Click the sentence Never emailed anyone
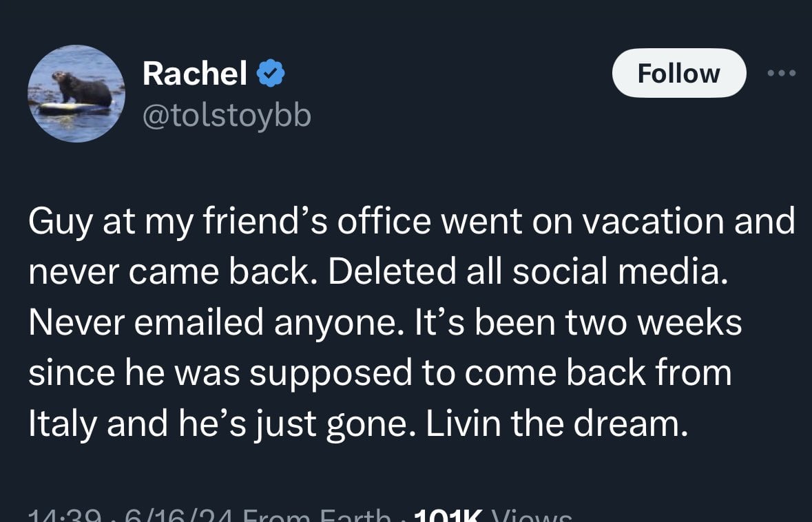This screenshot has height=522, width=812. click(x=216, y=323)
